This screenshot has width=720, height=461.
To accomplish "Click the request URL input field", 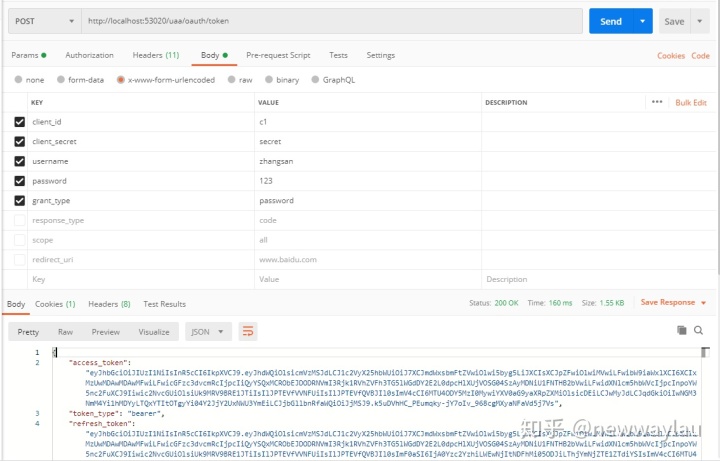I will (x=332, y=21).
